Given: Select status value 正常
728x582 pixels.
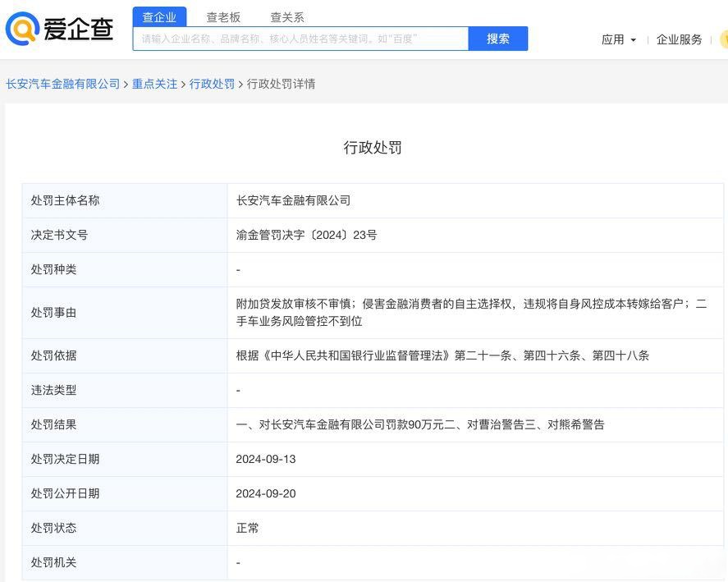Looking at the screenshot, I should pos(247,528).
